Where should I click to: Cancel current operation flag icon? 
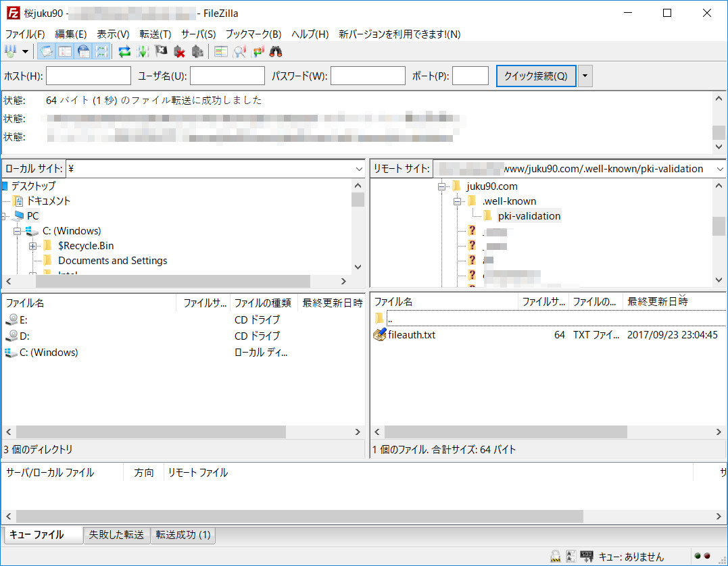(x=161, y=51)
